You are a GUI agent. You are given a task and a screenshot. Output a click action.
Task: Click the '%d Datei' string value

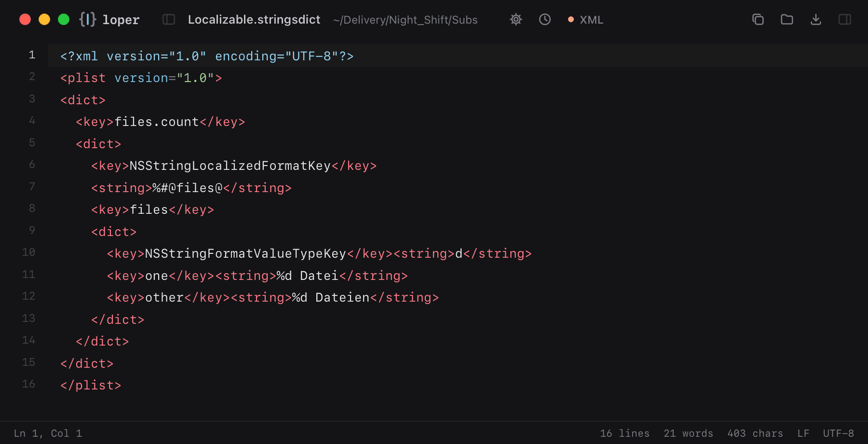click(x=307, y=276)
